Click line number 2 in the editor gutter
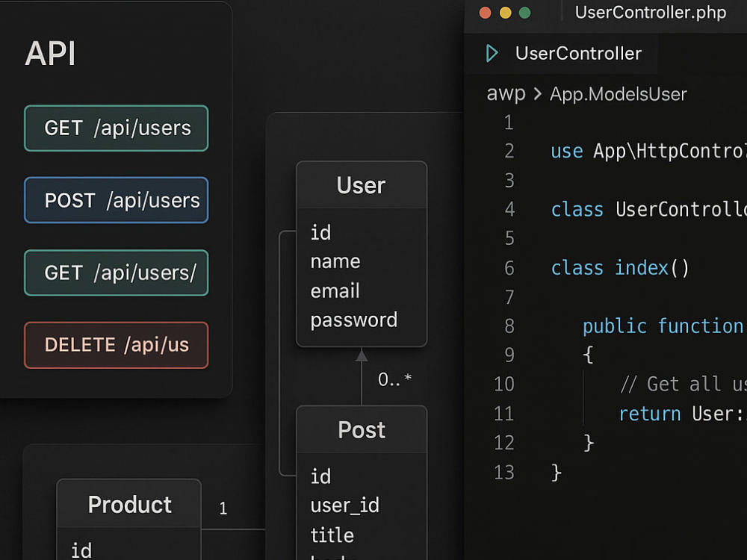 tap(509, 151)
